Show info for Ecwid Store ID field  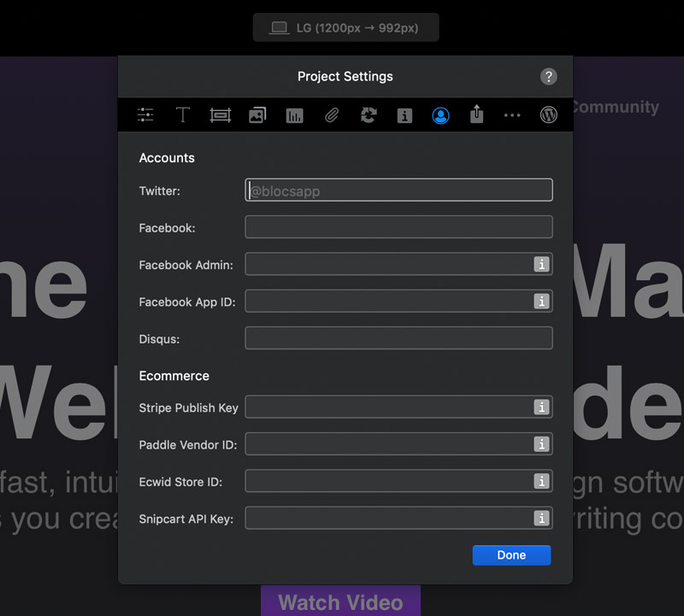tap(541, 481)
